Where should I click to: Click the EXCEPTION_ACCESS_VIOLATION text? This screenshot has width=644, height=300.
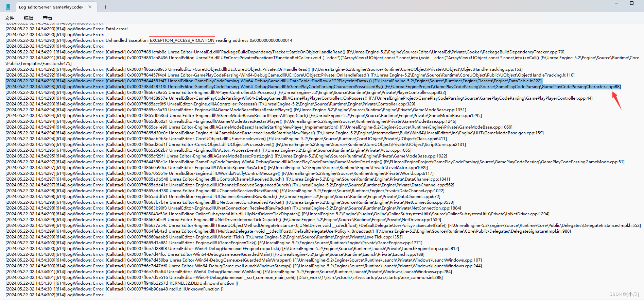tap(182, 40)
